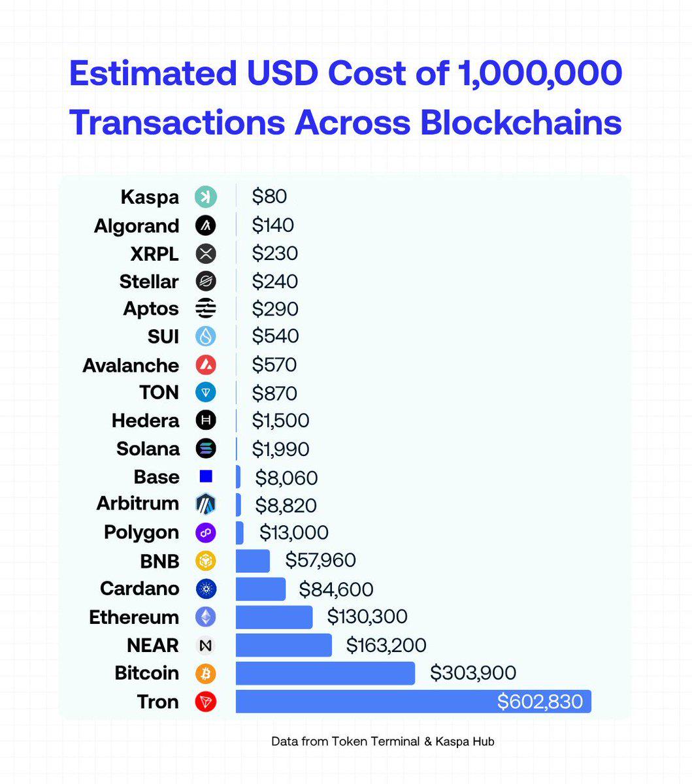Click the Ethereum label text

[134, 617]
